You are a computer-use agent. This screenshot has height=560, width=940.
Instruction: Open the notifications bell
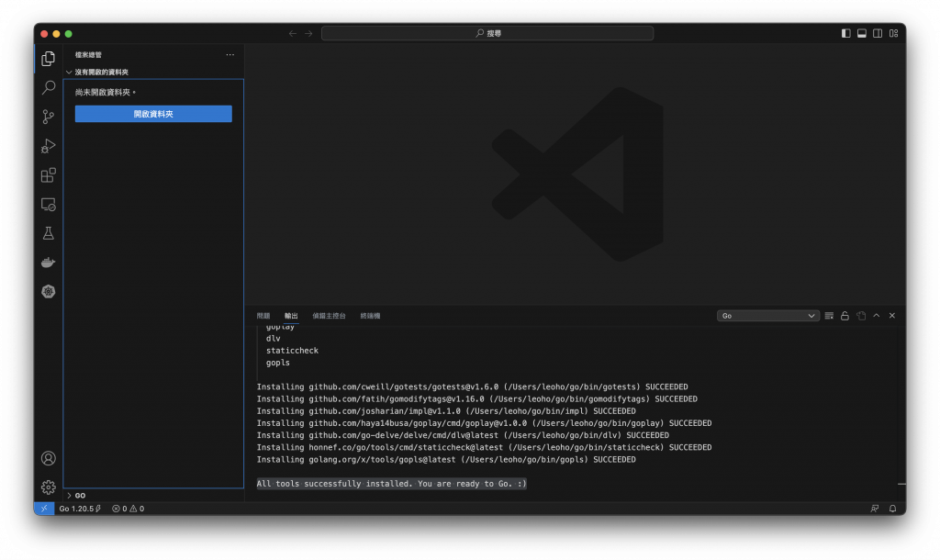[x=892, y=509]
